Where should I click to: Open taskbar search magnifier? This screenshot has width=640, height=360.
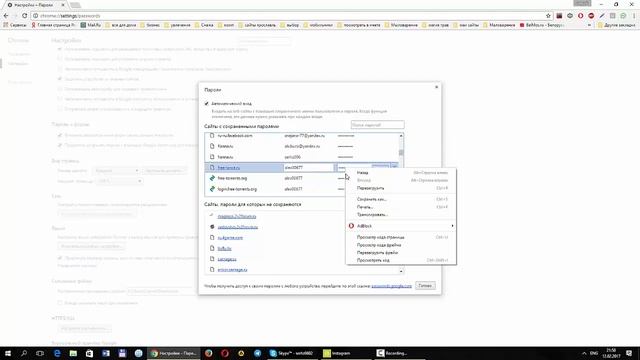pos(24,353)
